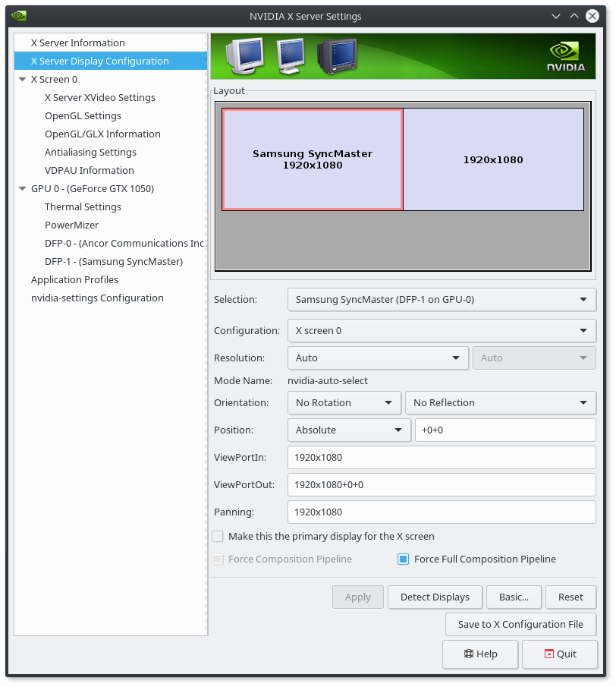This screenshot has height=687, width=616.
Task: Click the dark television image in banner
Action: [337, 55]
